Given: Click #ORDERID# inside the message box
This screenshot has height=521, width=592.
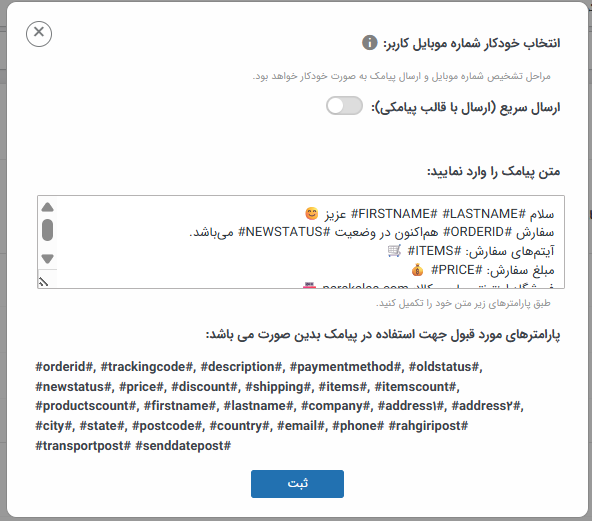Looking at the screenshot, I should [x=477, y=232].
